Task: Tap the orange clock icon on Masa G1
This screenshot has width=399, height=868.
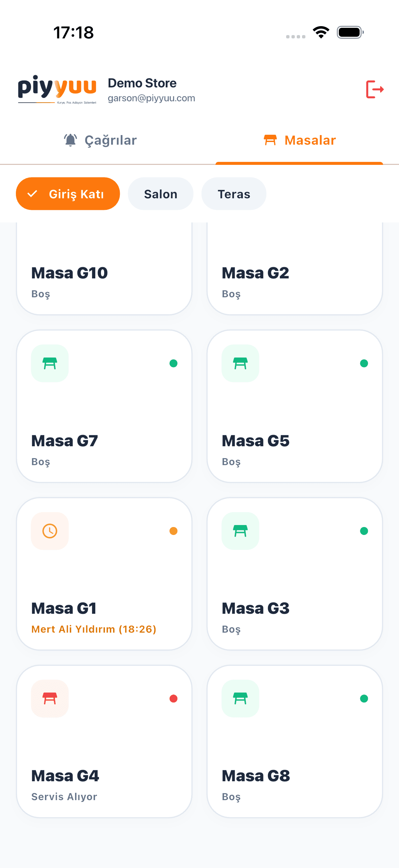Action: pos(50,531)
